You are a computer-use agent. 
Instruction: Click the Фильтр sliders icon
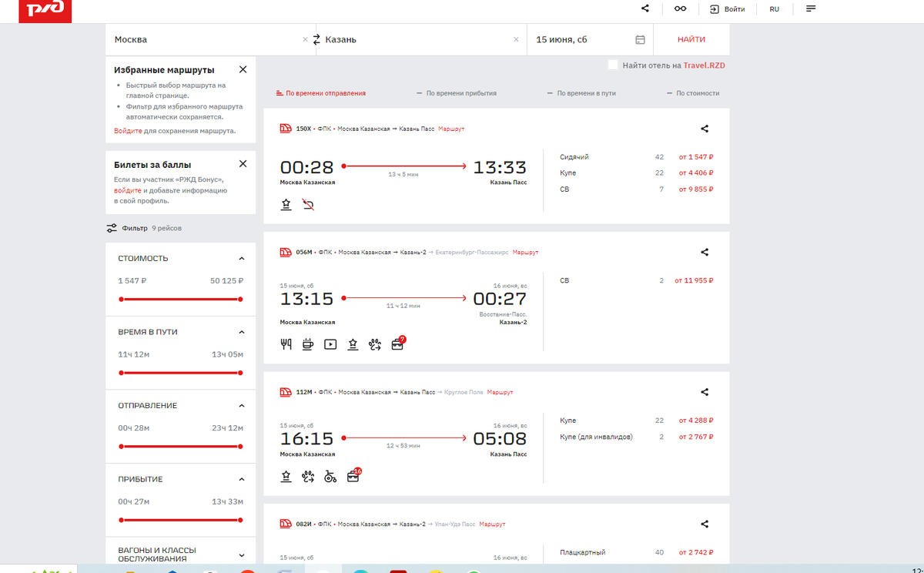click(x=112, y=228)
